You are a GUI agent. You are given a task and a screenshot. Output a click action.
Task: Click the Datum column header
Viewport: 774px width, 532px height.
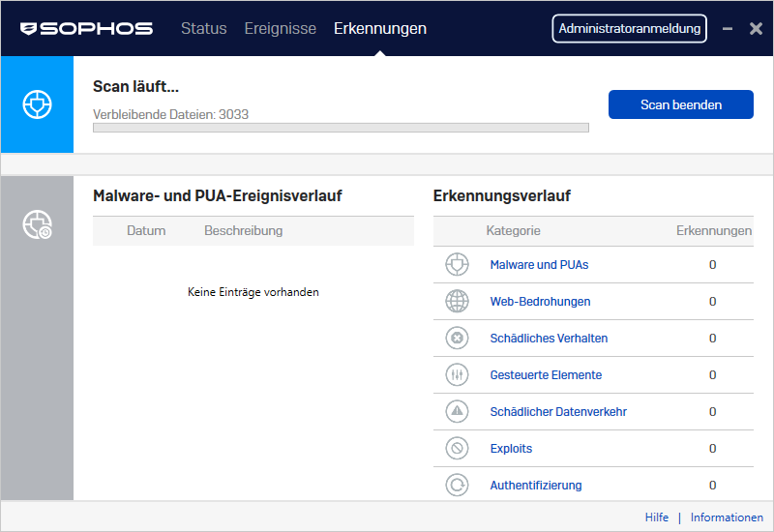[x=146, y=230]
